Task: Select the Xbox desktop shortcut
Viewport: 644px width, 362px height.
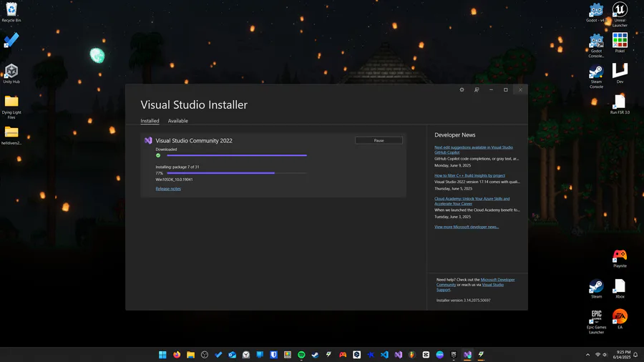Action: (x=620, y=288)
